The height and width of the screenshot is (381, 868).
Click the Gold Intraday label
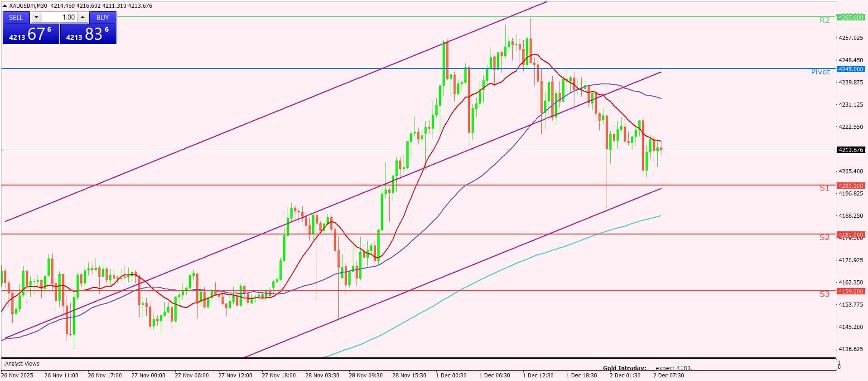625,368
